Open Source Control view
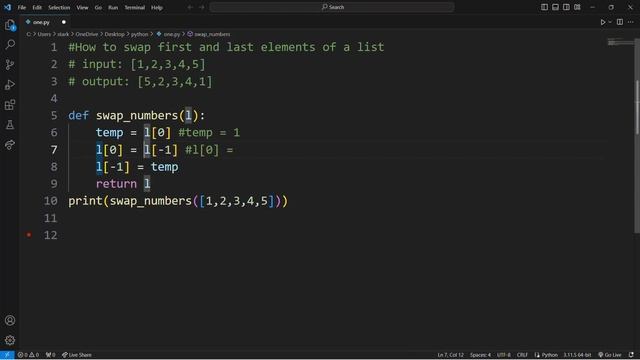The height and width of the screenshot is (360, 640). 10,64
